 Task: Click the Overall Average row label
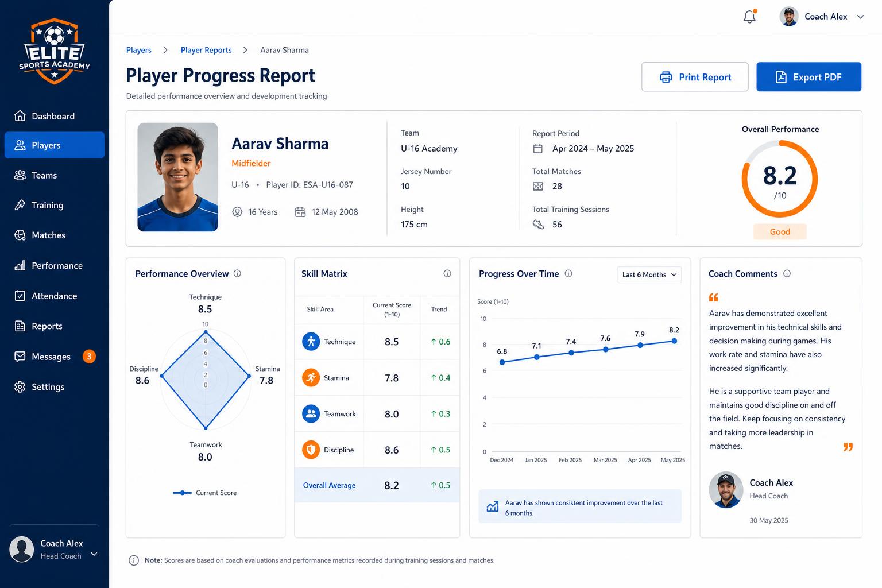click(329, 485)
